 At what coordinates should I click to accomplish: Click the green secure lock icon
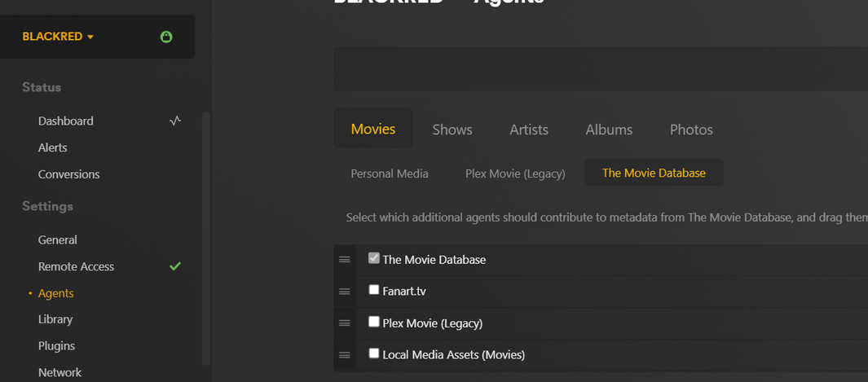click(x=166, y=37)
